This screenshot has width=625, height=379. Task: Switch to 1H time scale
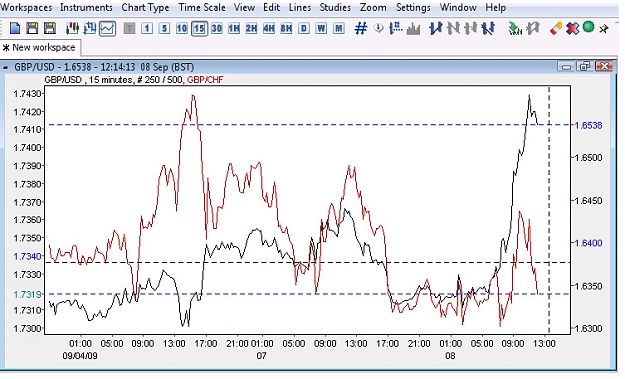[x=234, y=29]
